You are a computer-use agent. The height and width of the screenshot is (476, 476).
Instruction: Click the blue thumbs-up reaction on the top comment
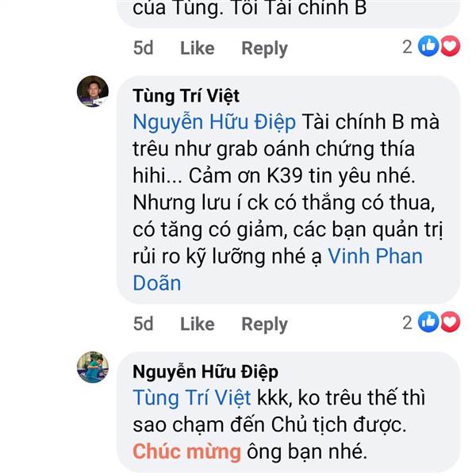click(x=428, y=46)
